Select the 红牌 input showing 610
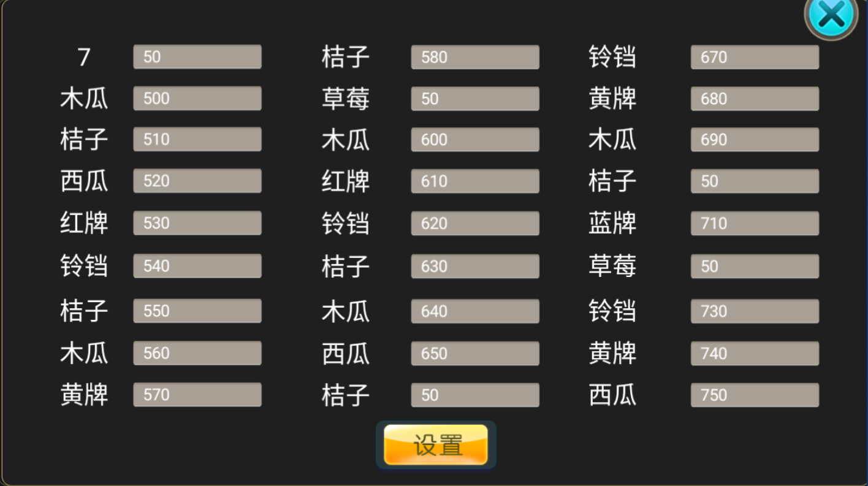The width and height of the screenshot is (868, 486). 475,181
